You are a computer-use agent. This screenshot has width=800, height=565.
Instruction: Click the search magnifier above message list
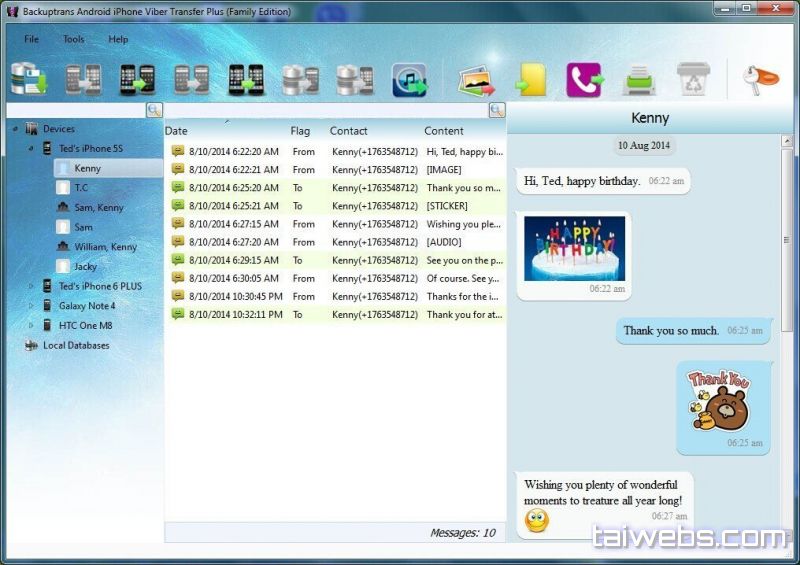click(496, 110)
